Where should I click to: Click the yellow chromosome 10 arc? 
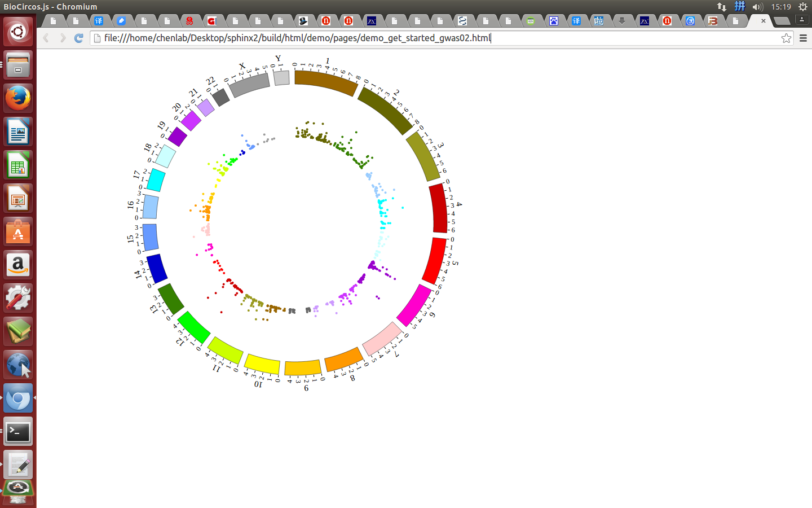point(262,364)
